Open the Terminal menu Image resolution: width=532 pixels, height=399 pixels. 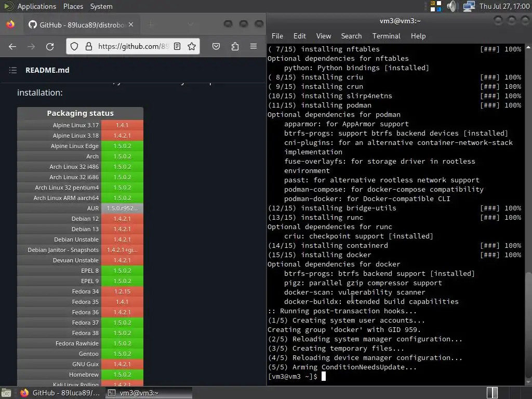tap(387, 36)
